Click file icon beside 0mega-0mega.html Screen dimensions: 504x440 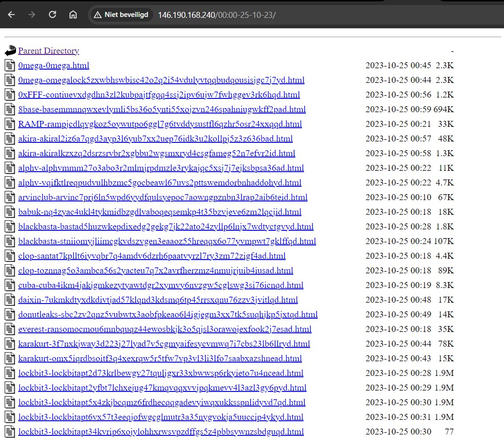coord(10,65)
